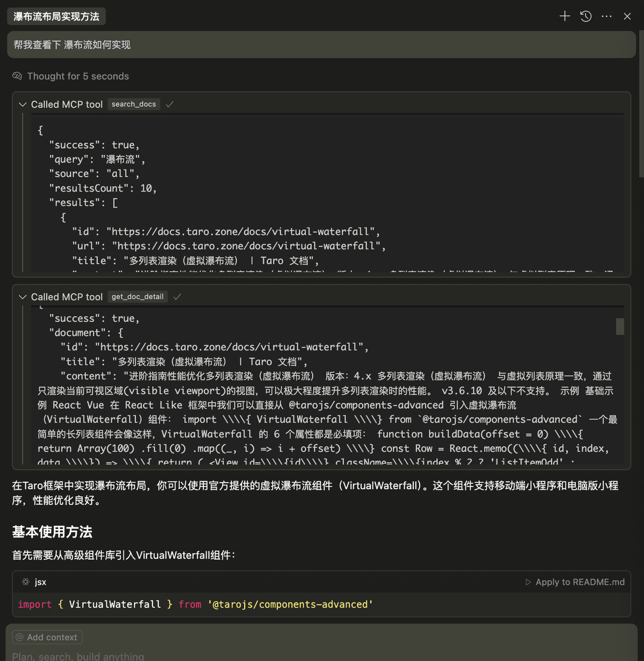Image resolution: width=644 pixels, height=661 pixels.
Task: Click the jsx language label
Action: (x=41, y=582)
